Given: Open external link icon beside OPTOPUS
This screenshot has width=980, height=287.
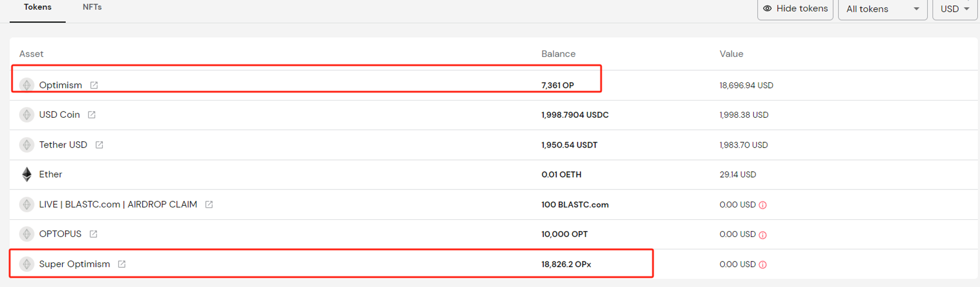Looking at the screenshot, I should [x=93, y=234].
